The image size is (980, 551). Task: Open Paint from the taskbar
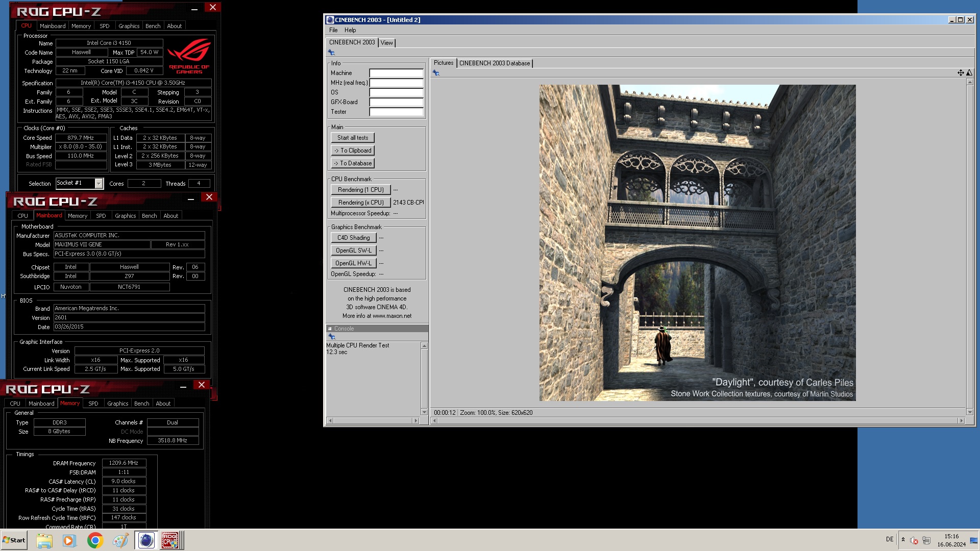pos(120,540)
